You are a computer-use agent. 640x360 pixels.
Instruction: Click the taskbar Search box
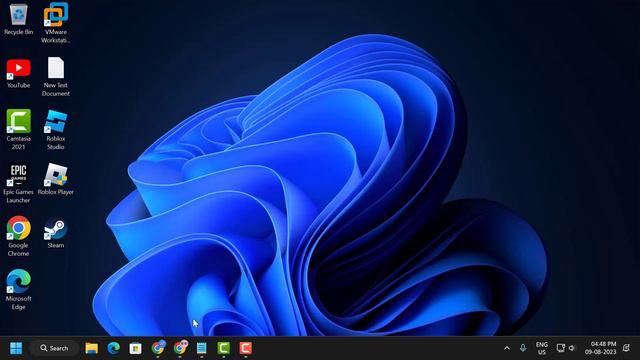pyautogui.click(x=54, y=348)
